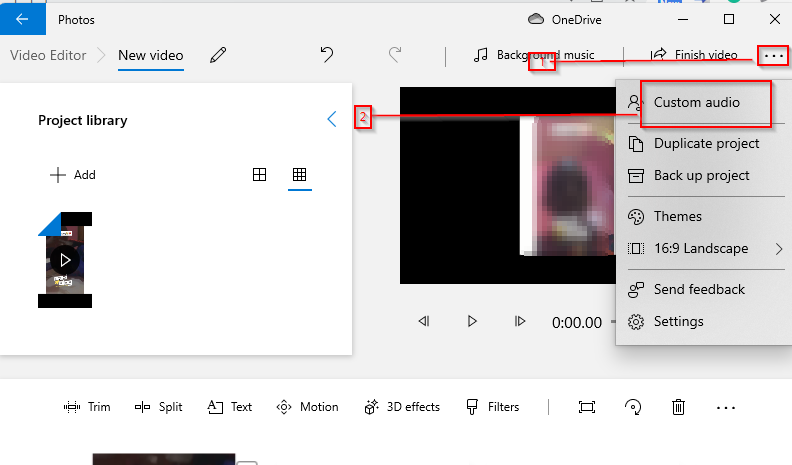This screenshot has width=792, height=465.
Task: Collapse the Project library panel
Action: click(x=332, y=119)
